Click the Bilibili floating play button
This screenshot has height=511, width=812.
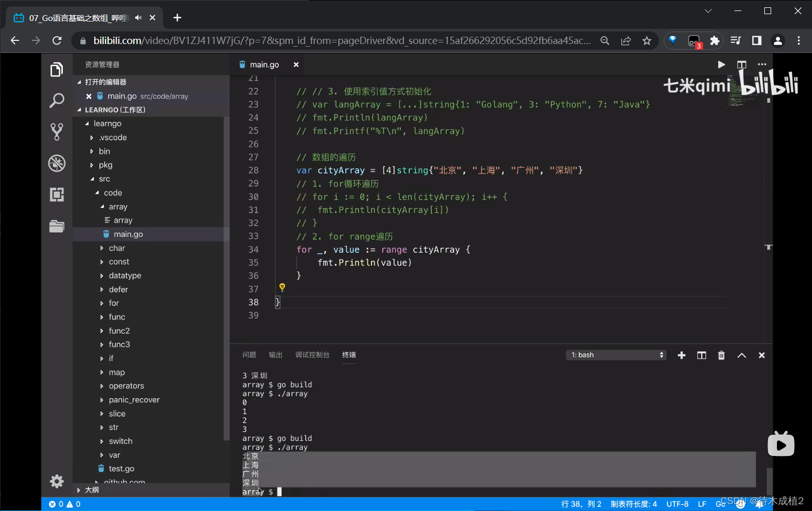(x=781, y=444)
